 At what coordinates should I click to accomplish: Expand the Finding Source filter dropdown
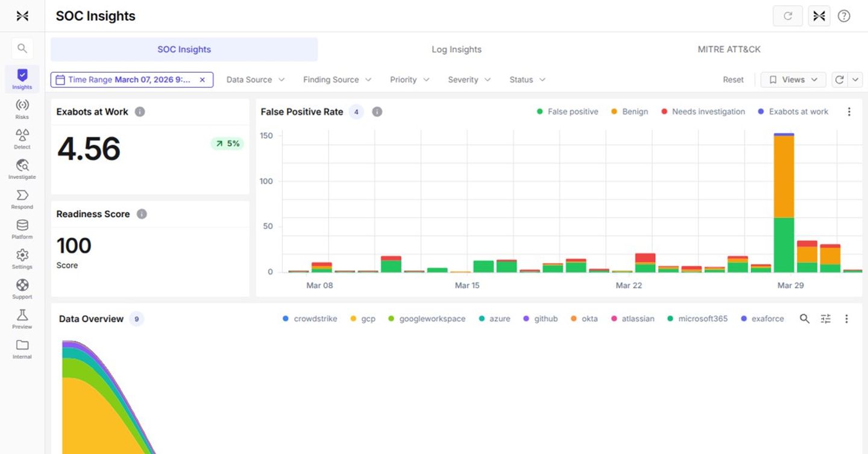click(x=337, y=80)
